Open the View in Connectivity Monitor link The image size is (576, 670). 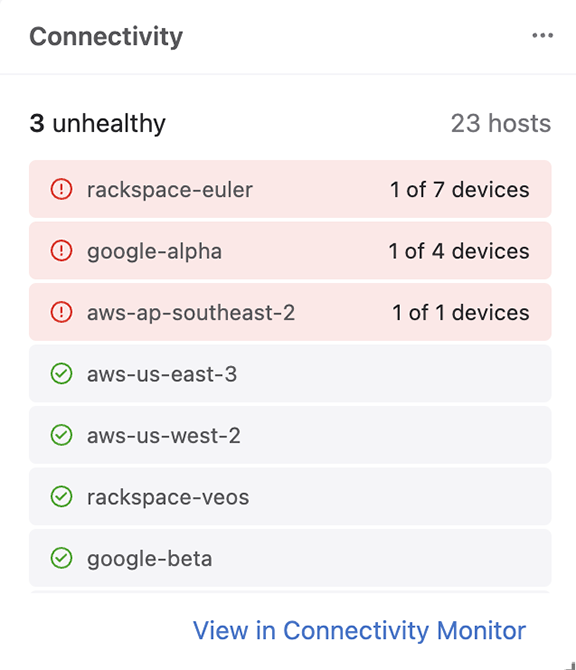[x=359, y=631]
